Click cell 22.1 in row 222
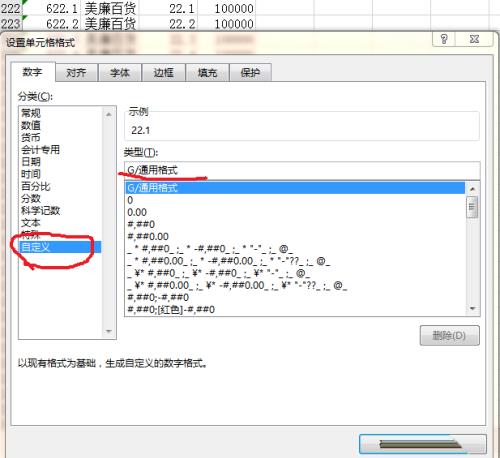The image size is (500, 458). point(168,8)
